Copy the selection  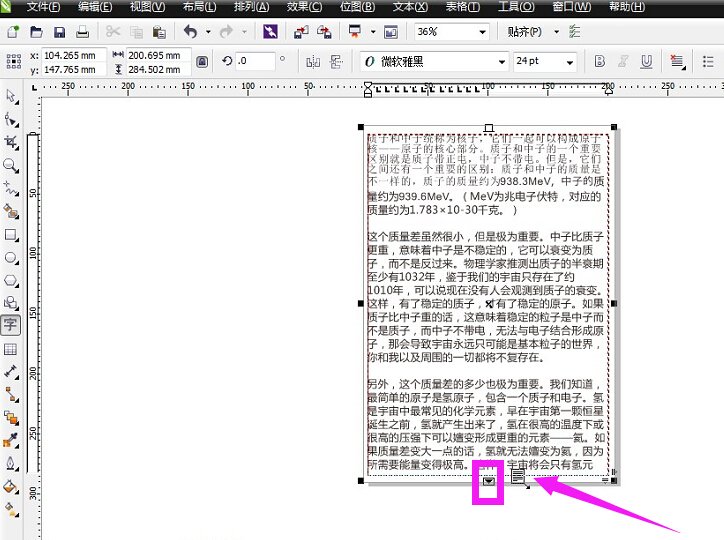coord(136,32)
